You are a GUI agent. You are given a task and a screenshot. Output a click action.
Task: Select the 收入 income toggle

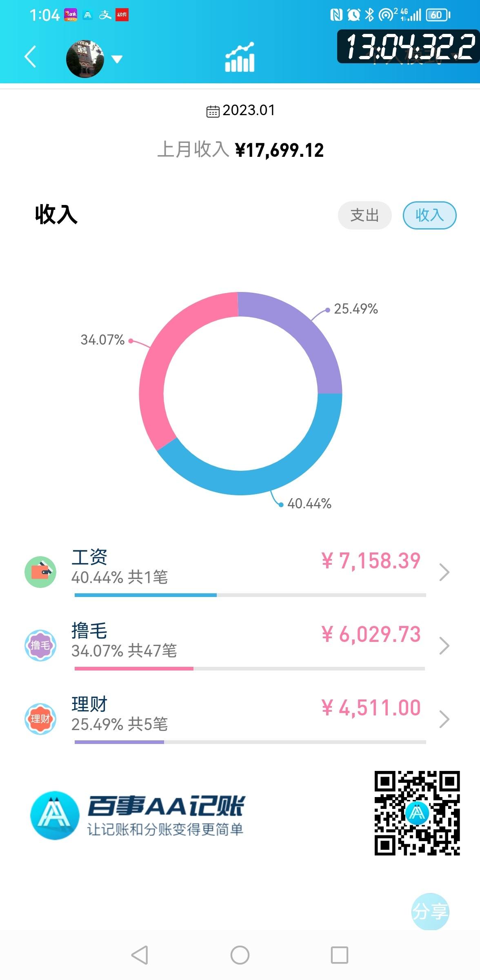[x=429, y=215]
